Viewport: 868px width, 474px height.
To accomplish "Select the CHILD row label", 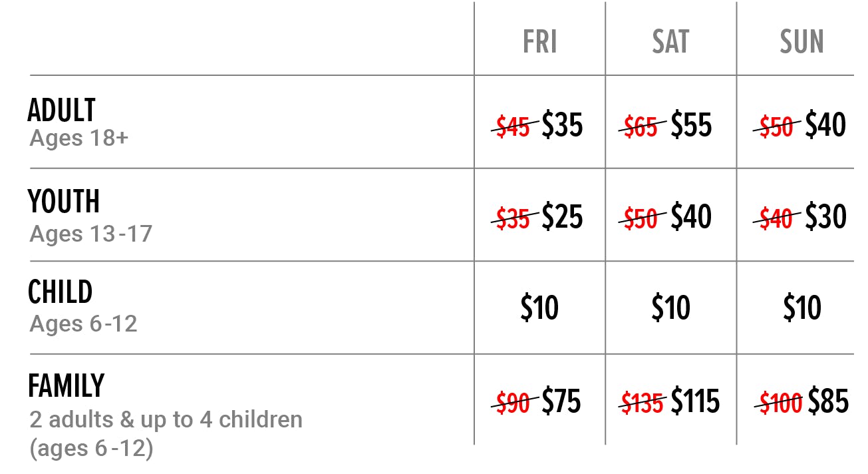I will coord(60,292).
